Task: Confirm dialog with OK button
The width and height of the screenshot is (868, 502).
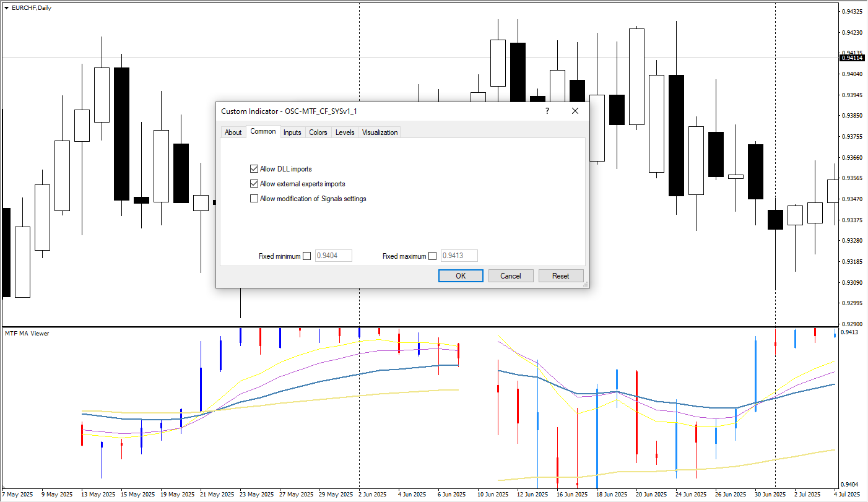Action: pyautogui.click(x=461, y=275)
